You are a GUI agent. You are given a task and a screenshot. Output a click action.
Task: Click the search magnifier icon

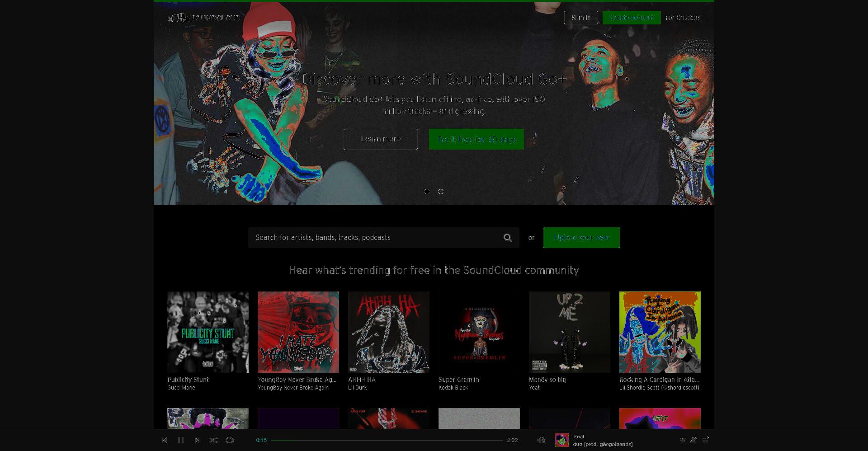pyautogui.click(x=508, y=238)
